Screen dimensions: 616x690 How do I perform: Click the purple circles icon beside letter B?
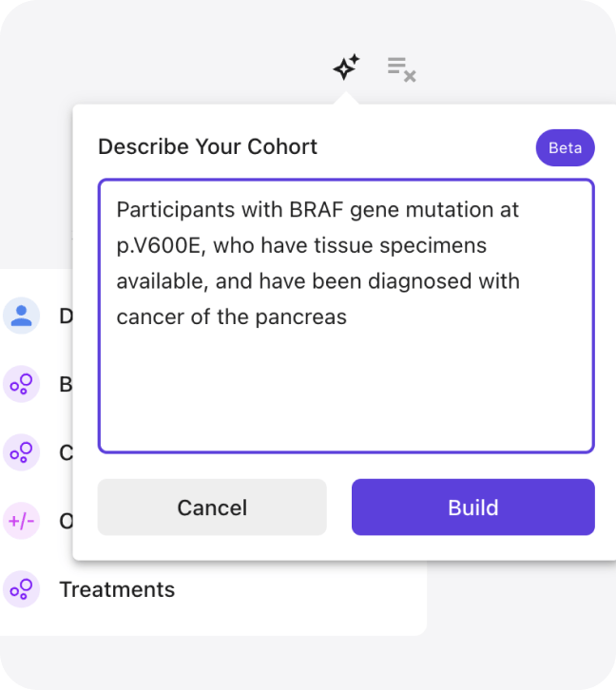(x=21, y=385)
